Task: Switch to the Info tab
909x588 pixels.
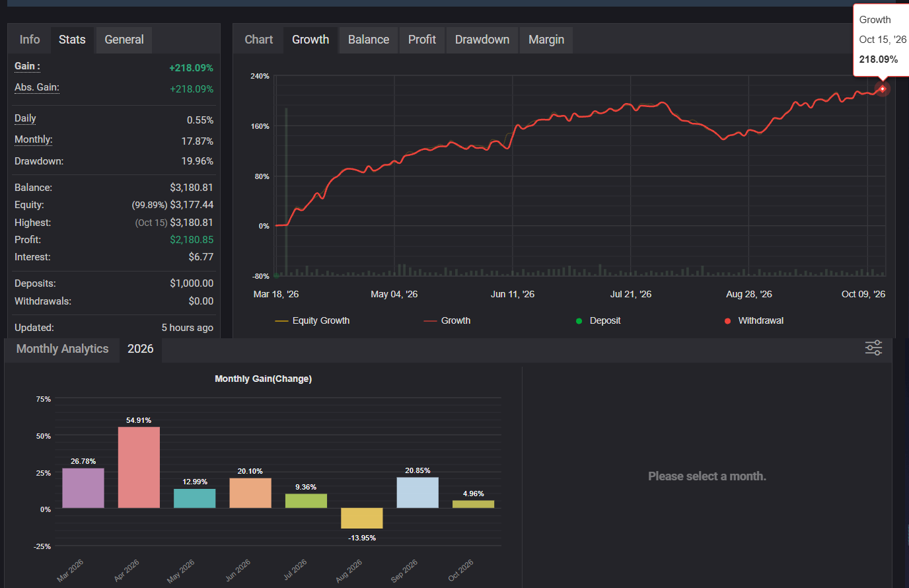Action: [x=30, y=40]
